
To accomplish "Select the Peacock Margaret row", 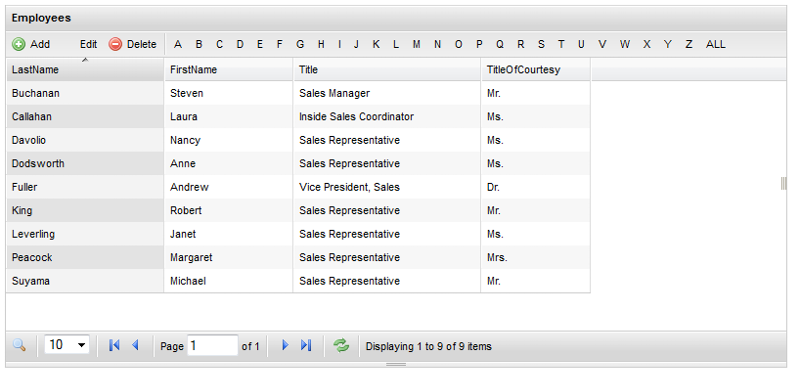I will pos(298,258).
